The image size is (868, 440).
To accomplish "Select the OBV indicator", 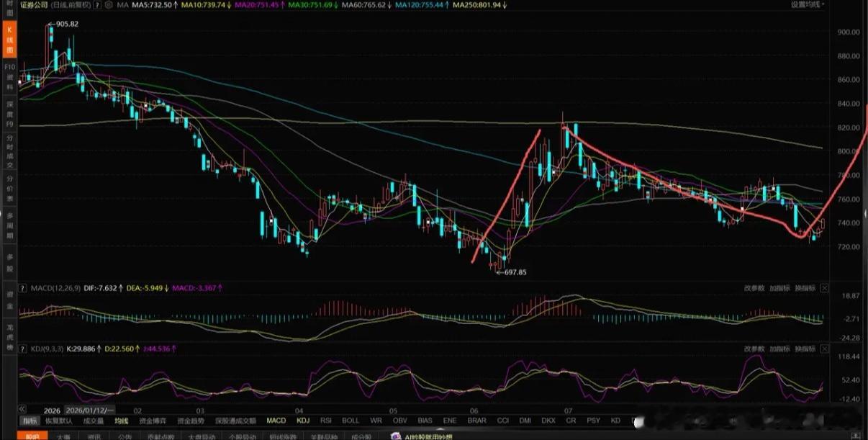I will (399, 421).
